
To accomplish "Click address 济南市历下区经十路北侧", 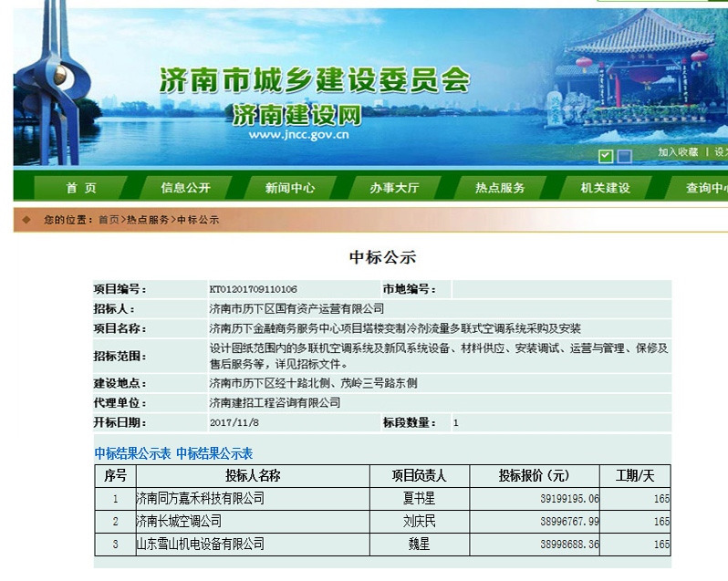I will pos(313,383).
